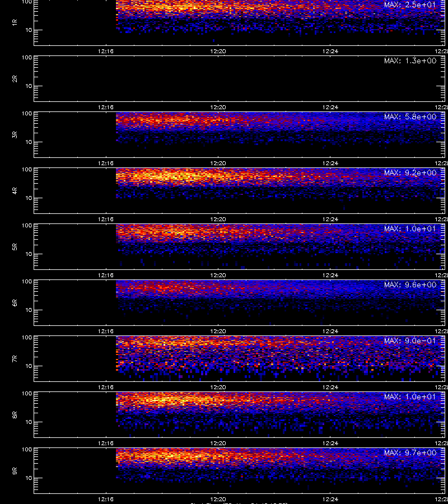Click the 12:16 time tick under panel 1R
Image resolution: width=448 pixels, height=504 pixels.
[x=106, y=51]
